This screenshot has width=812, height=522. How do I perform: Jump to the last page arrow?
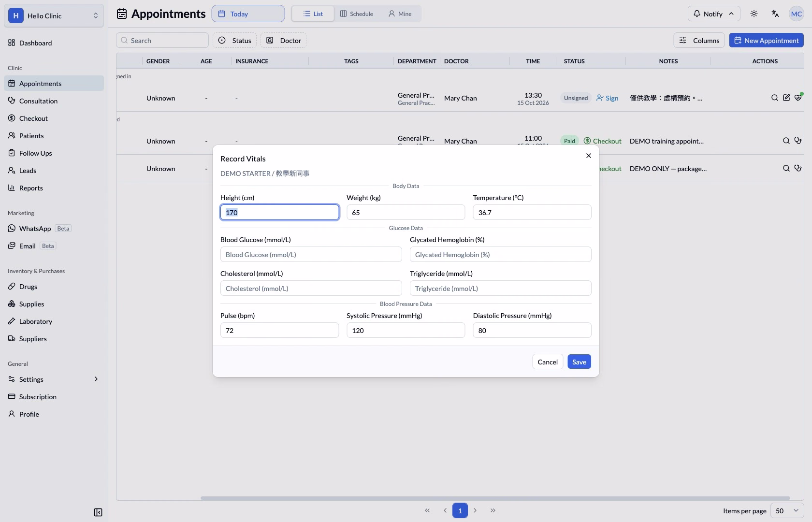pos(493,510)
